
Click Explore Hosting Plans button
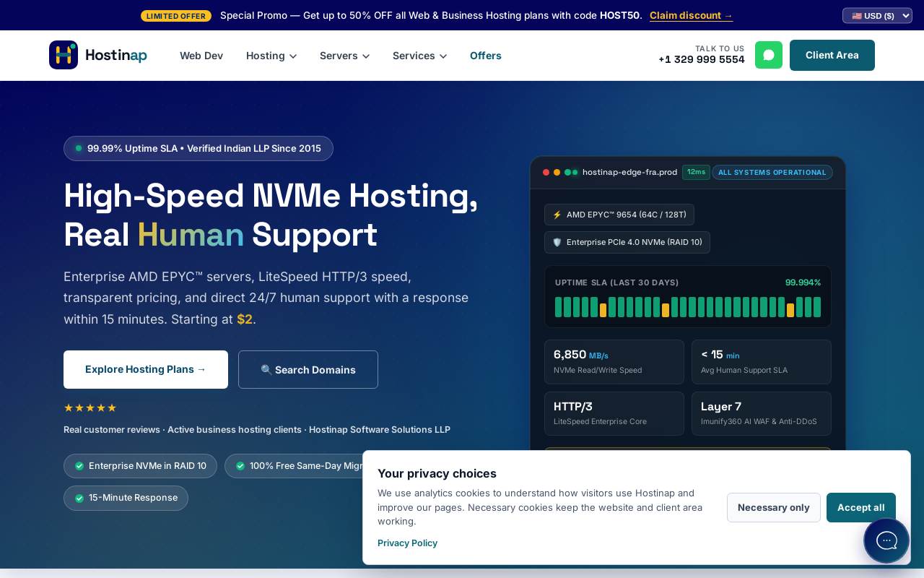pyautogui.click(x=146, y=369)
